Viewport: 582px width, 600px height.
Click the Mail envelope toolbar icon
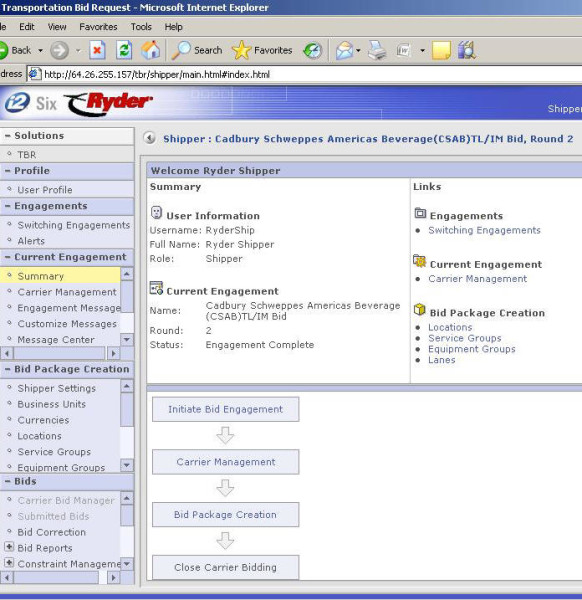pos(344,51)
